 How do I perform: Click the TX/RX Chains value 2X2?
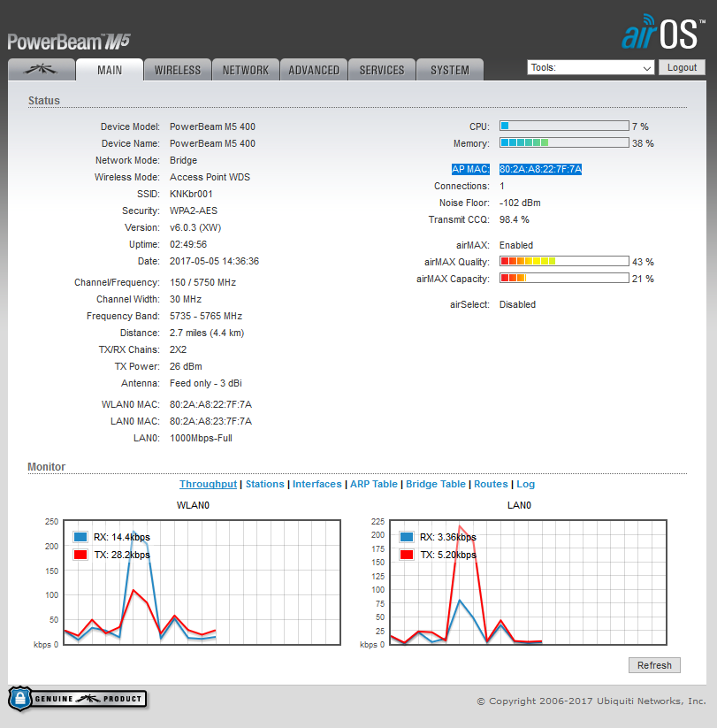pyautogui.click(x=178, y=349)
